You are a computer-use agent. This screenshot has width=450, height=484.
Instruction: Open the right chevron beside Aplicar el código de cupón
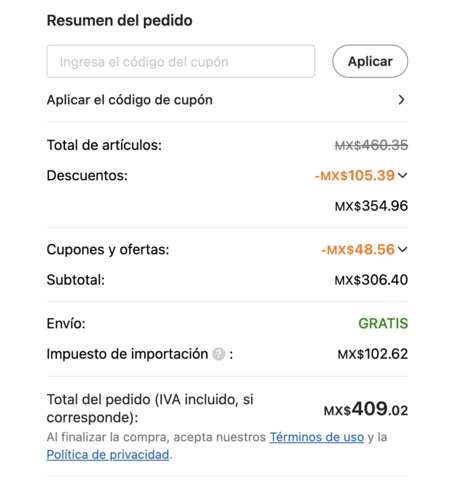[x=402, y=100]
